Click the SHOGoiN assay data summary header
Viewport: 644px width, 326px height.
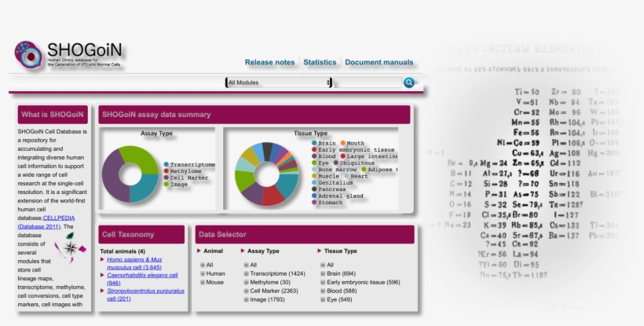coord(254,115)
